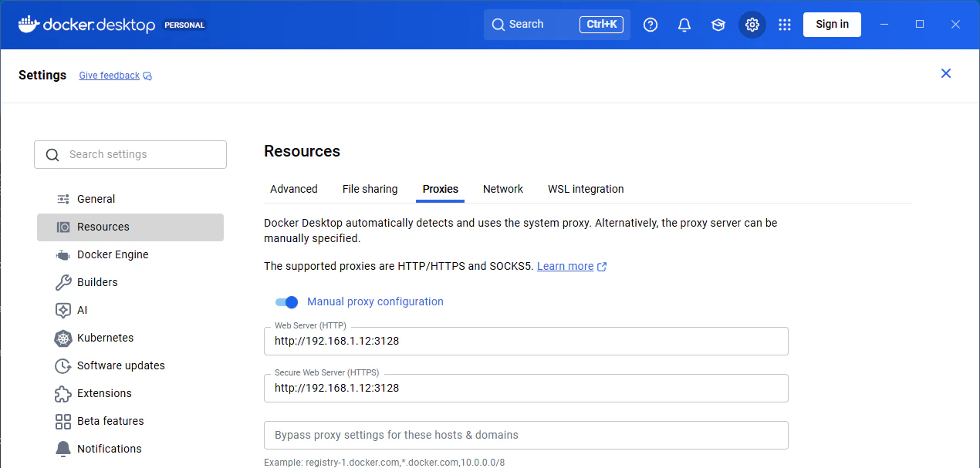Image resolution: width=980 pixels, height=468 pixels.
Task: Open Extensions settings
Action: [x=130, y=393]
